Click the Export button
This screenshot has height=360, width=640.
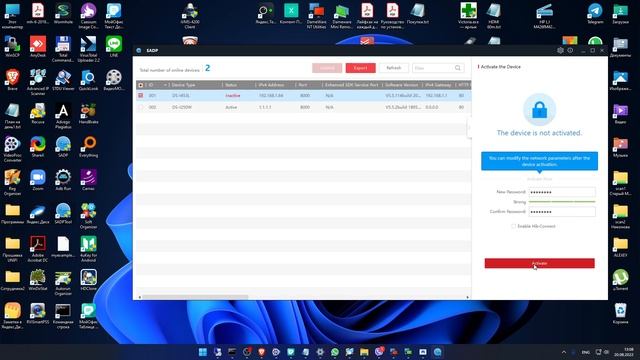360,68
